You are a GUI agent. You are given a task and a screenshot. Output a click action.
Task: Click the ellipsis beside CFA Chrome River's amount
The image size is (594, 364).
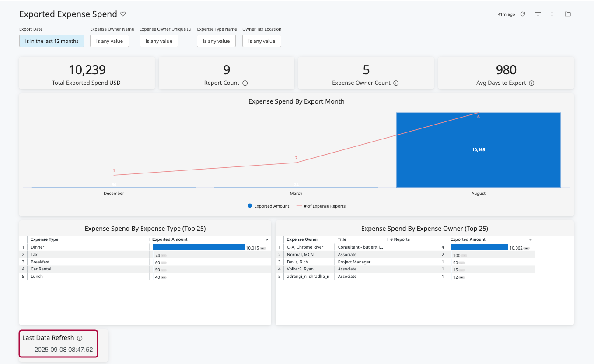point(526,247)
